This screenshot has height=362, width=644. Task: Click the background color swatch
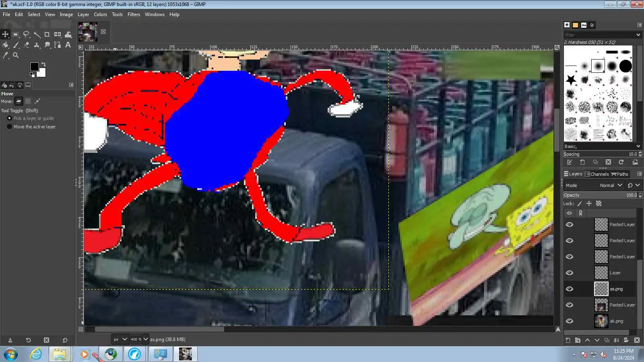(x=42, y=73)
